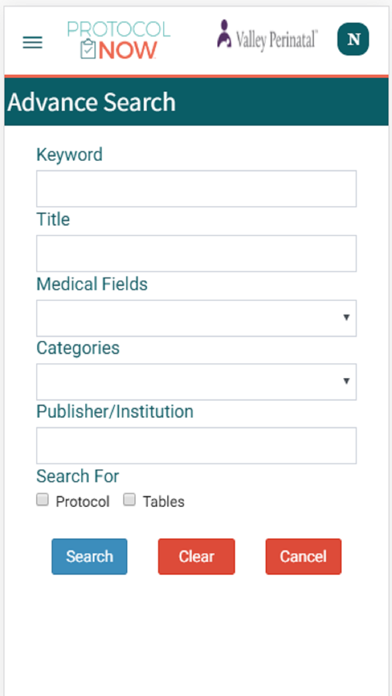This screenshot has width=392, height=696.
Task: Expand the Categories dropdown
Action: [x=196, y=382]
